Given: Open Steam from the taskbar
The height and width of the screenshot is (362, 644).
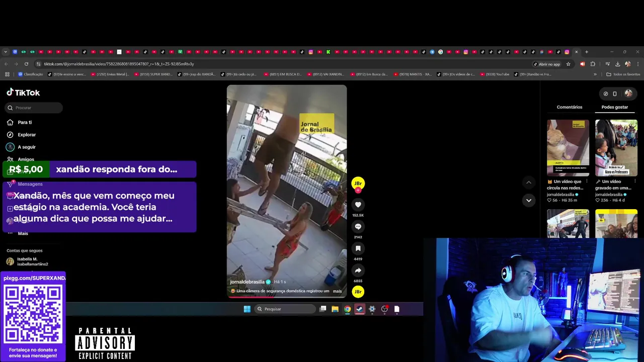Looking at the screenshot, I should 360,309.
